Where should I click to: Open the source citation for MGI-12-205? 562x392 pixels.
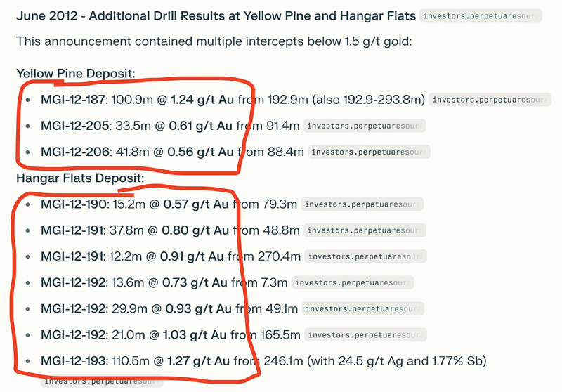pyautogui.click(x=365, y=126)
